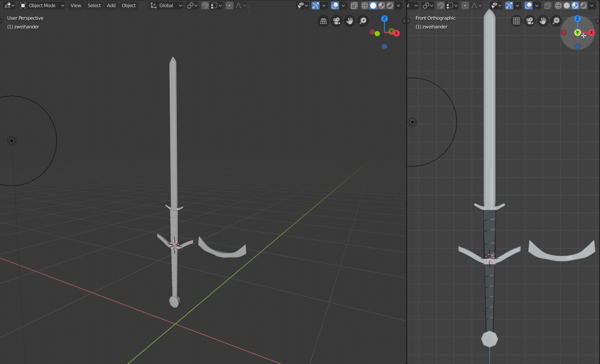This screenshot has height=364, width=600.
Task: Expand shading options dropdown in right viewport
Action: [592, 6]
